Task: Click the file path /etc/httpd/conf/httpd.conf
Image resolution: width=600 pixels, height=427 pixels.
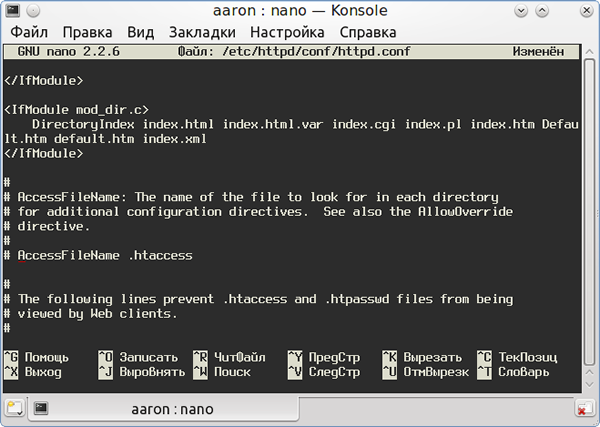Action: (316, 52)
